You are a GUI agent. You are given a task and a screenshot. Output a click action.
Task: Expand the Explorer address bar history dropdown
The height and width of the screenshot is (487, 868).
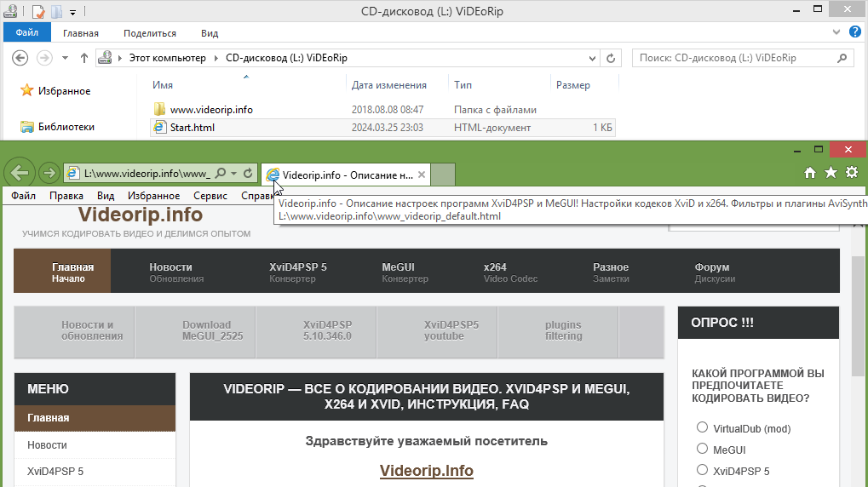click(x=591, y=58)
